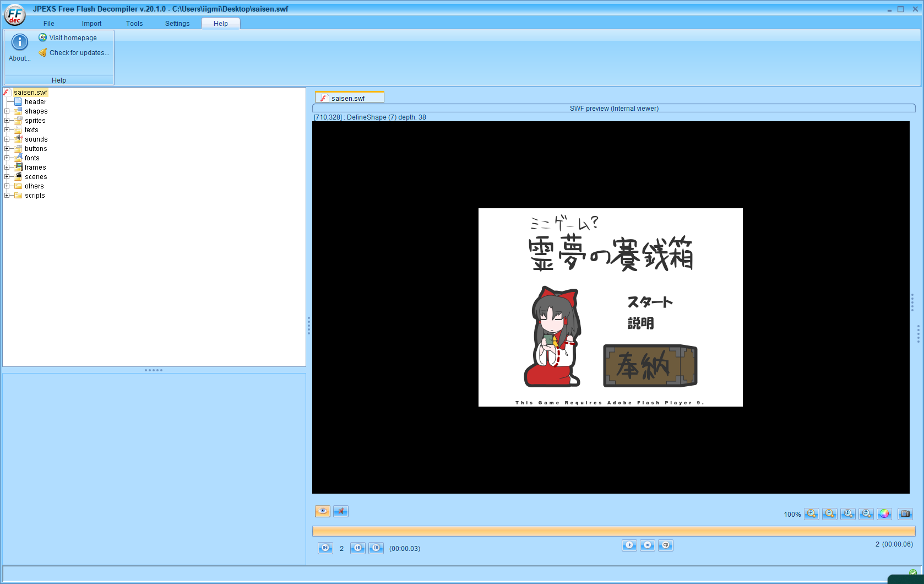The width and height of the screenshot is (924, 584).
Task: Expand the others folder
Action: tap(7, 186)
